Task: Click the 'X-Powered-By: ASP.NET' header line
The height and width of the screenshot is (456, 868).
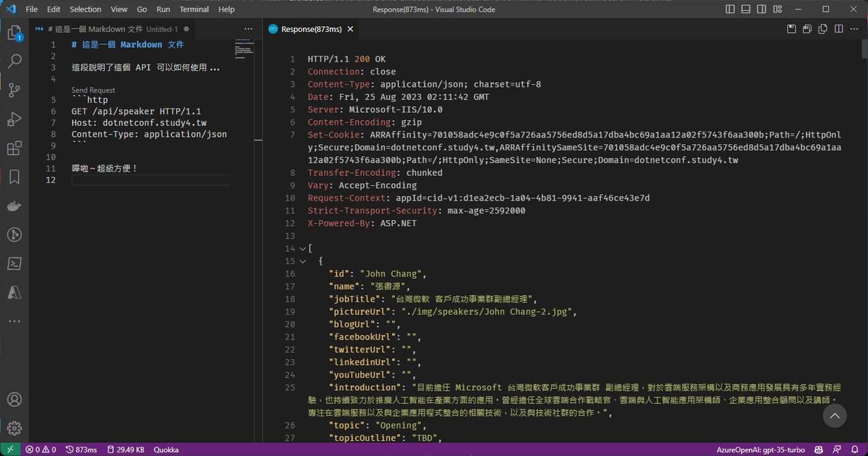Action: coord(362,224)
